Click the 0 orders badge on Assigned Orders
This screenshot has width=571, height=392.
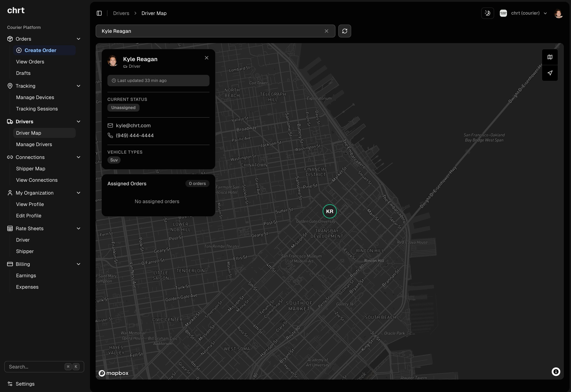coord(197,183)
